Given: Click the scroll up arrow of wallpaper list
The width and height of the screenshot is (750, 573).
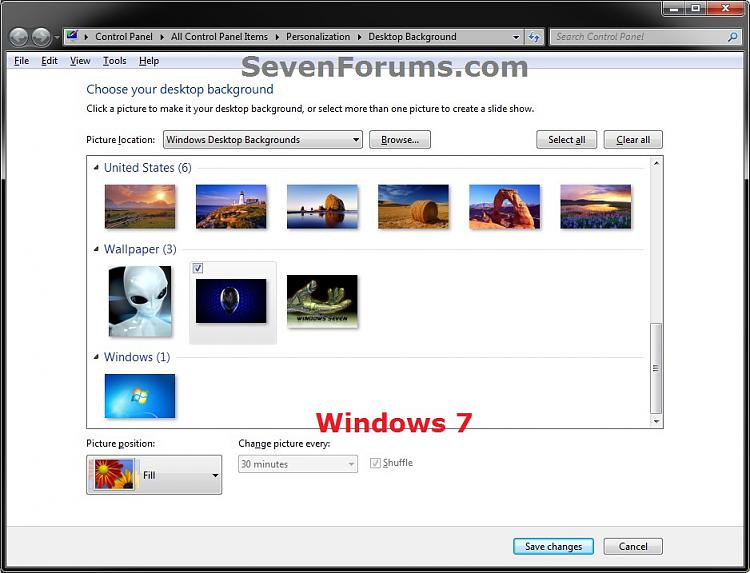Looking at the screenshot, I should point(656,164).
